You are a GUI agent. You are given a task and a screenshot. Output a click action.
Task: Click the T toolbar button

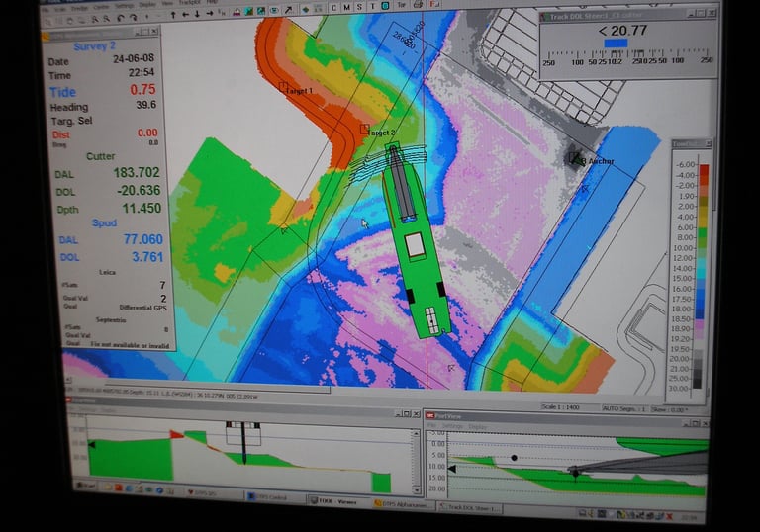[372, 6]
